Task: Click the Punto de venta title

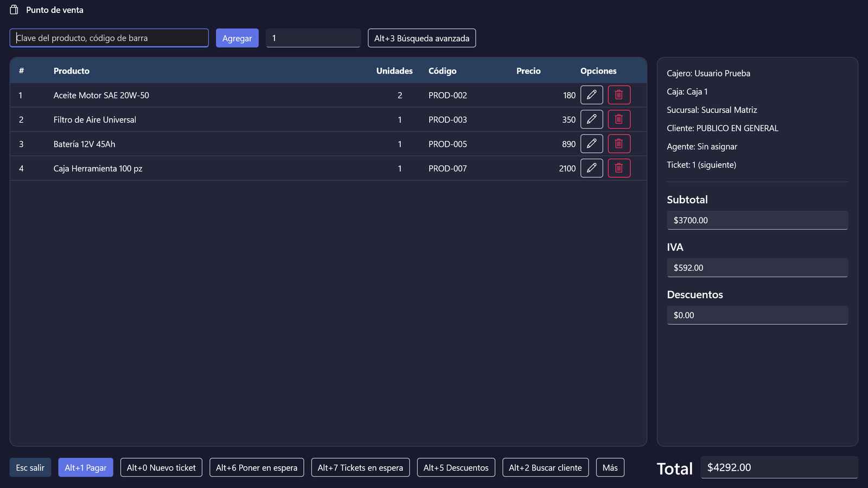Action: (55, 10)
